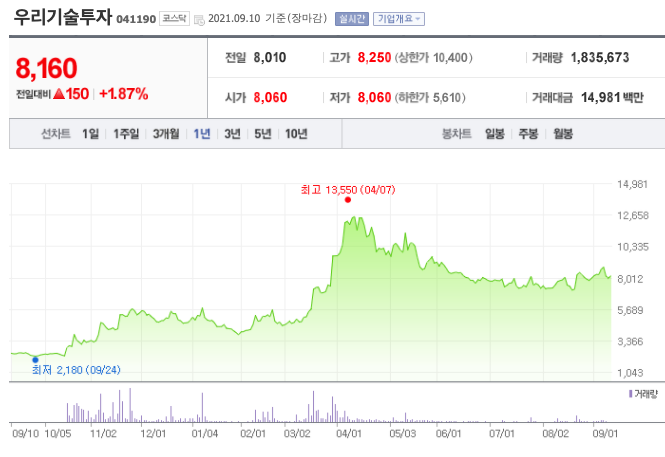665x457 pixels.
Task: Select the 3개월 line chart tab
Action: click(166, 134)
